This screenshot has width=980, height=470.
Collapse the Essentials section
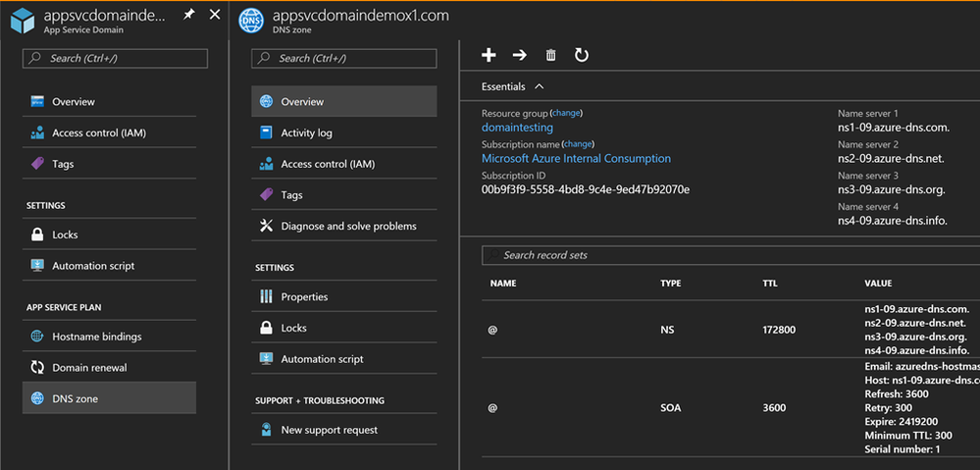coord(540,86)
